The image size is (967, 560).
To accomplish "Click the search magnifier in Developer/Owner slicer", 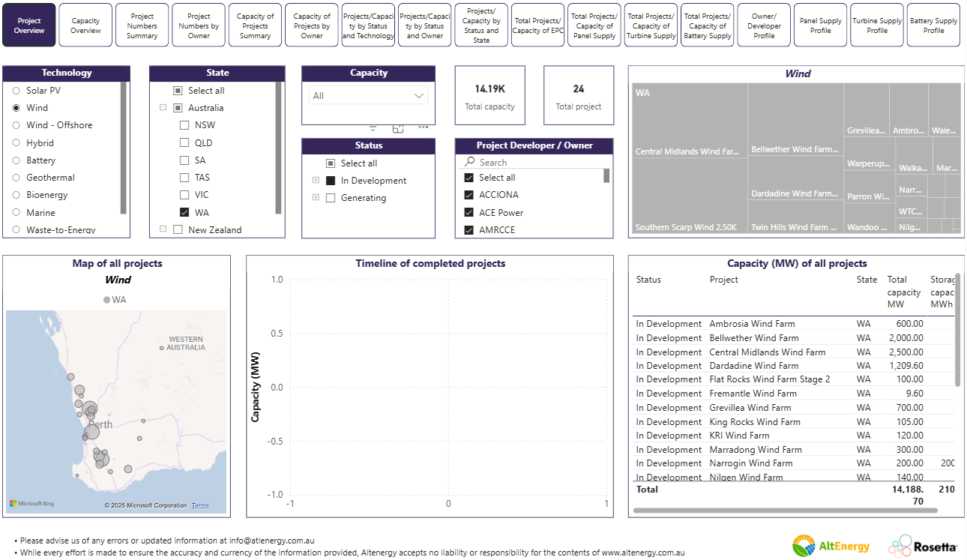I will 469,162.
